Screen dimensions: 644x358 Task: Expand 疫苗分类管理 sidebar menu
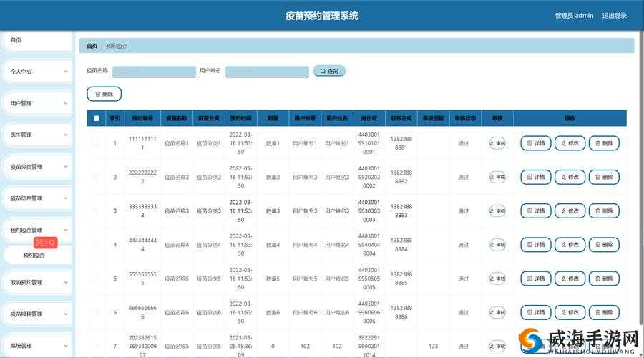(x=37, y=166)
